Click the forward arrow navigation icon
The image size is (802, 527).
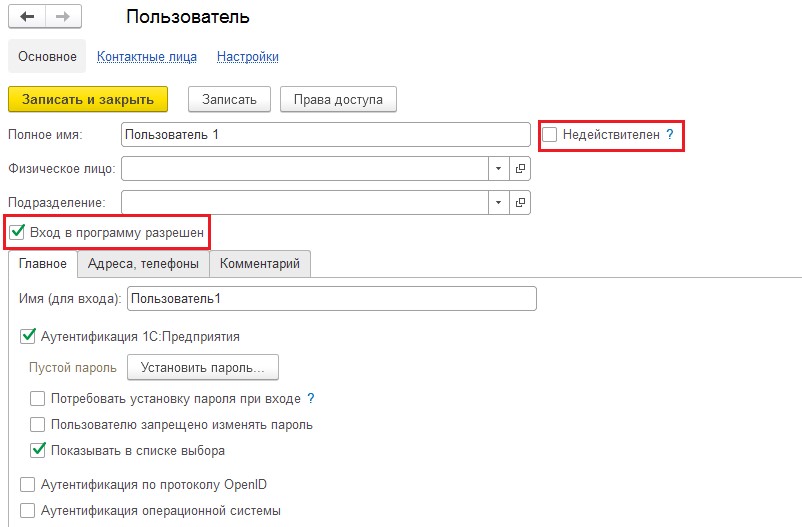coord(63,17)
